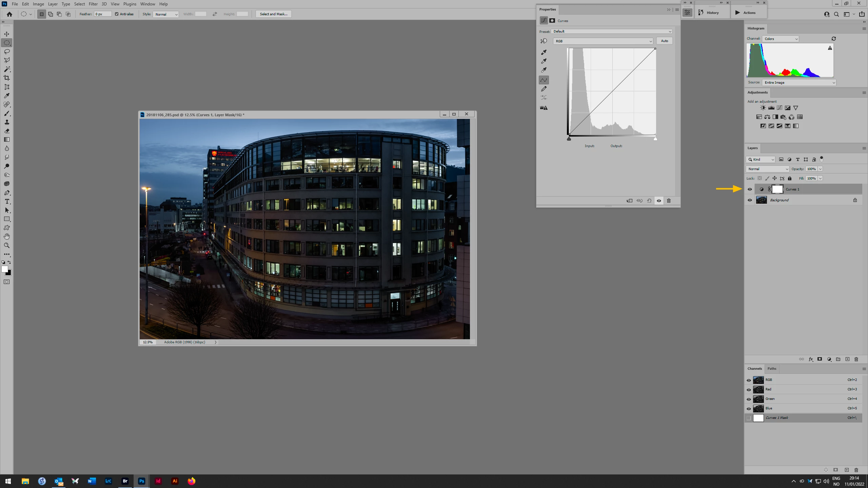
Task: Open the Histogram Channel dropdown
Action: (x=781, y=39)
